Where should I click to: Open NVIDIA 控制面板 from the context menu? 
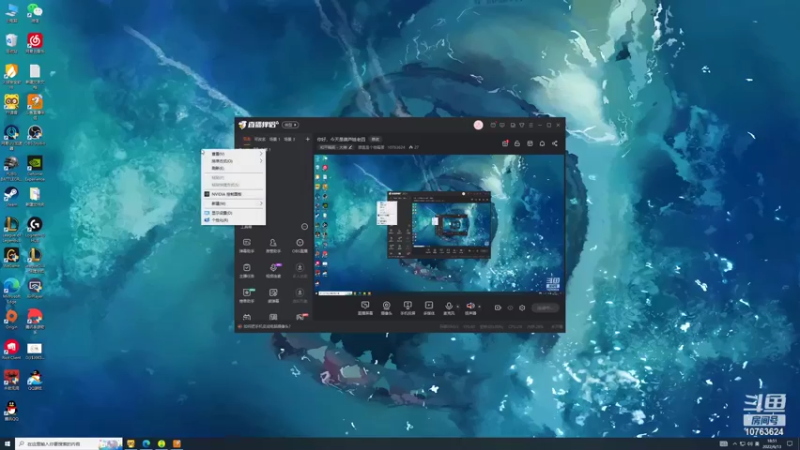234,194
